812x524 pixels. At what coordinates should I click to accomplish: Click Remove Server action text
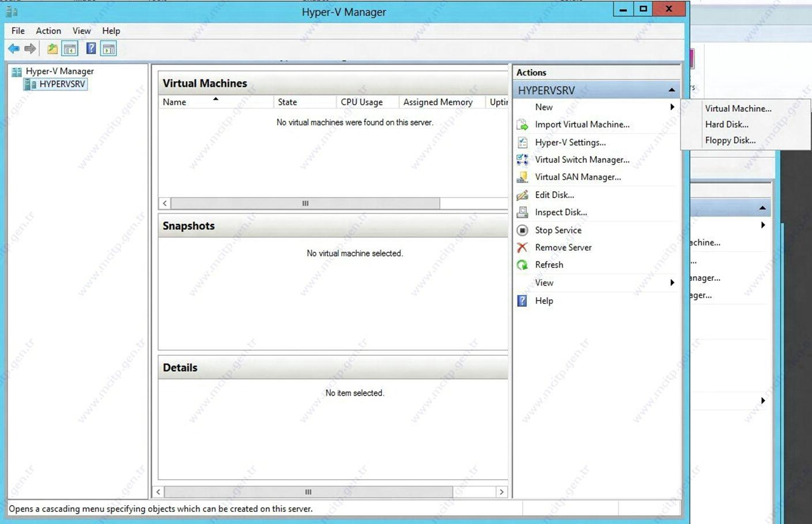[x=563, y=247]
